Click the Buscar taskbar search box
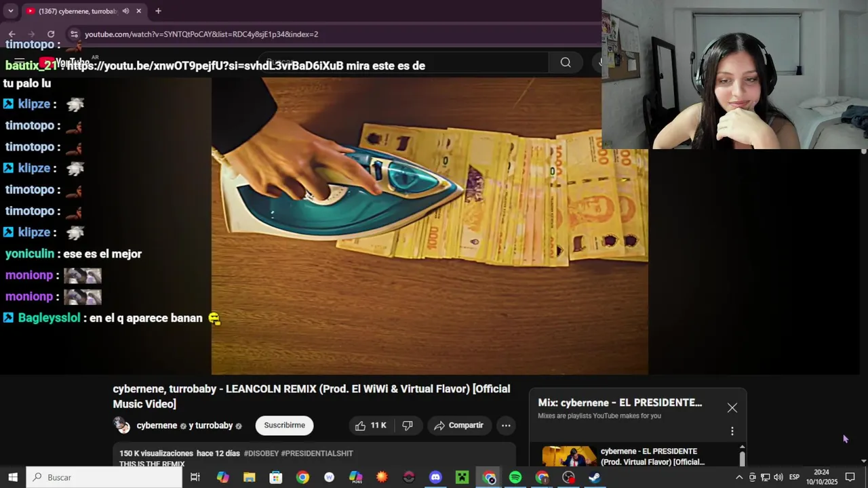 (x=104, y=477)
